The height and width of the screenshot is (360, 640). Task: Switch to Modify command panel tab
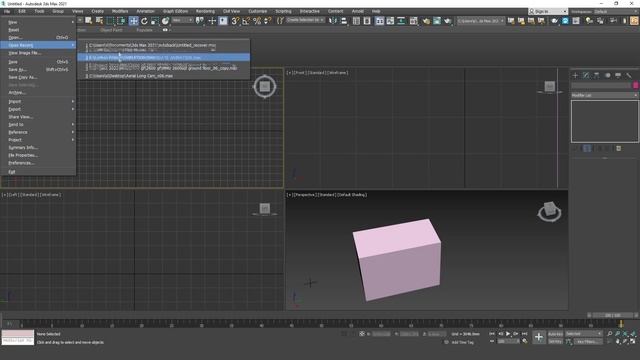point(586,75)
